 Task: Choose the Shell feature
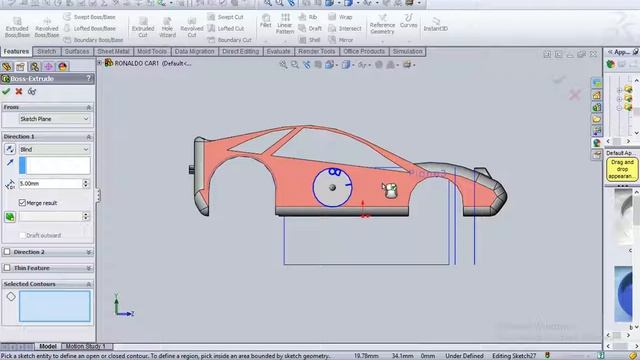pyautogui.click(x=309, y=40)
